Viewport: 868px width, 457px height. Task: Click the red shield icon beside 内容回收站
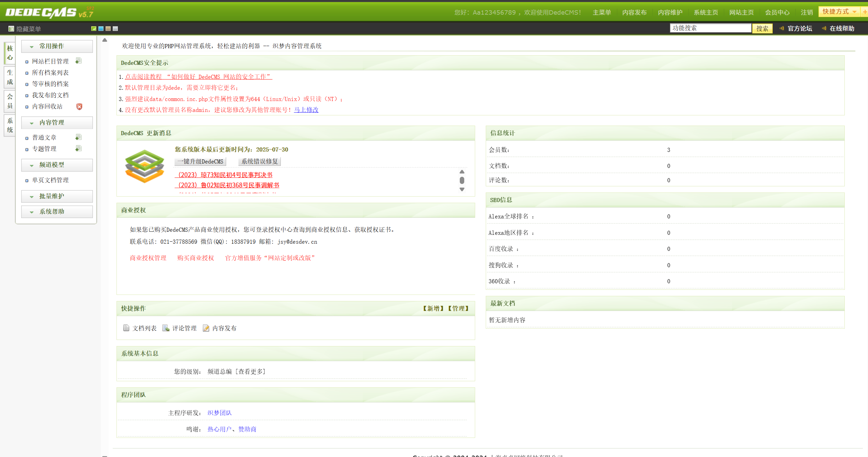(x=79, y=106)
